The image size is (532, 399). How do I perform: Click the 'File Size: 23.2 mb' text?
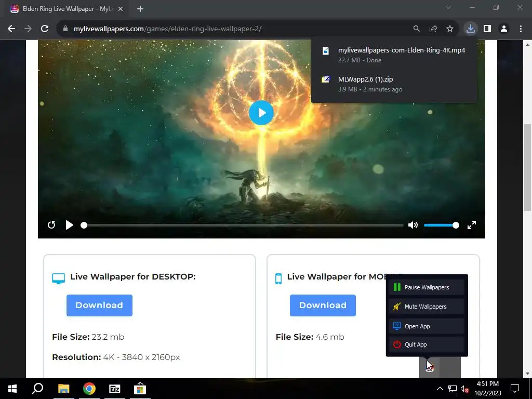pyautogui.click(x=88, y=337)
